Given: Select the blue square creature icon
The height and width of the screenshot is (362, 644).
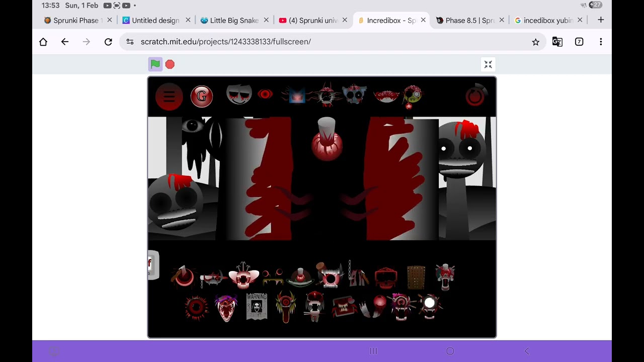Looking at the screenshot, I should click(x=296, y=95).
